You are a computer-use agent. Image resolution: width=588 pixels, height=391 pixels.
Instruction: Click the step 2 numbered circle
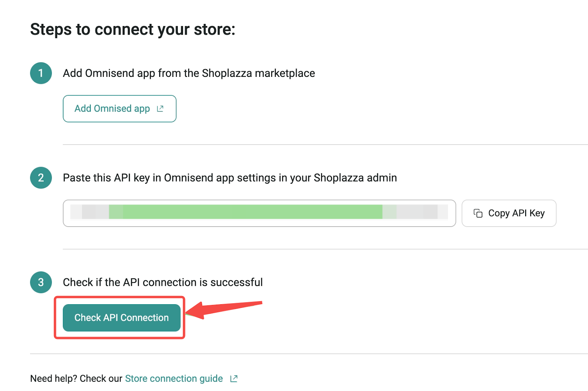coord(41,178)
